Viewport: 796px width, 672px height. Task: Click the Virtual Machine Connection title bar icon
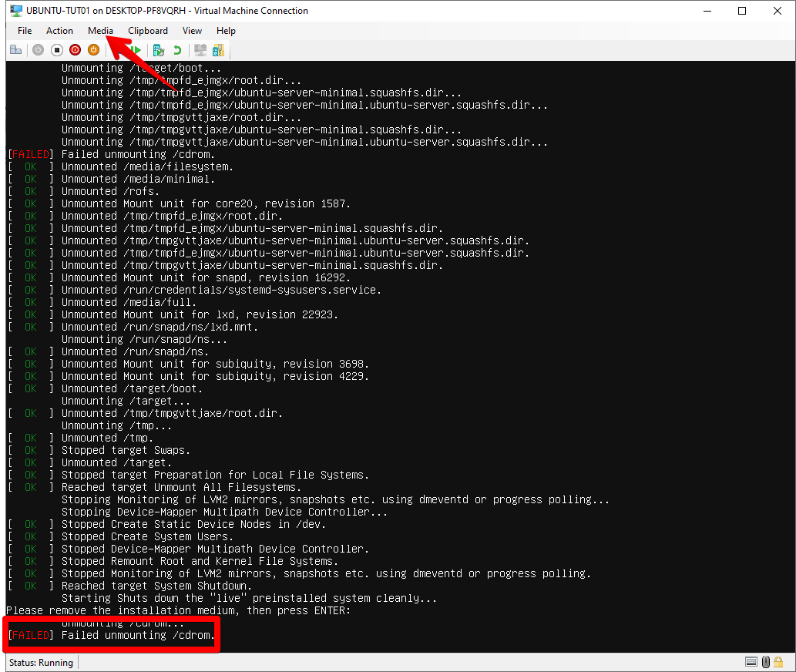coord(16,11)
